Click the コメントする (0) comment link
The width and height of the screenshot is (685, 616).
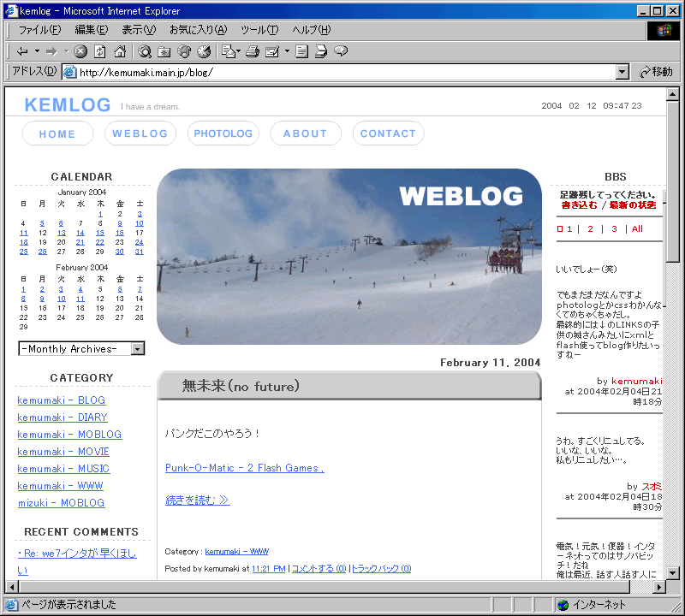pos(319,568)
